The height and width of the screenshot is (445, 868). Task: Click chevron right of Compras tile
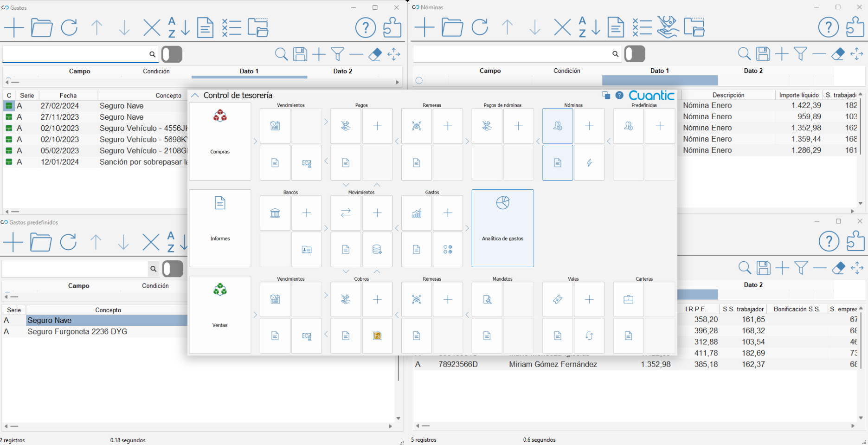coord(255,141)
